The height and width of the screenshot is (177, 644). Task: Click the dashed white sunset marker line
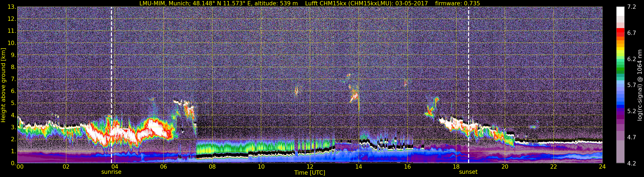[x=468, y=85]
